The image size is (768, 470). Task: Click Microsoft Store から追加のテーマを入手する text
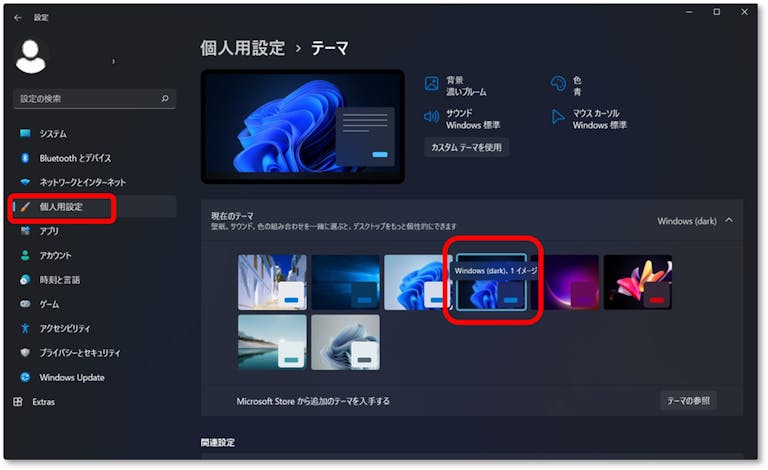pos(313,401)
